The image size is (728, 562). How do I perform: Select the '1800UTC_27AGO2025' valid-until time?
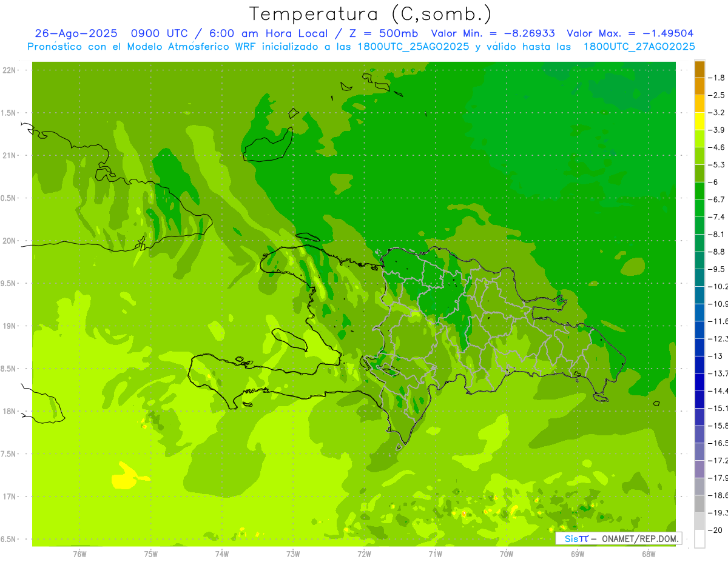(639, 47)
